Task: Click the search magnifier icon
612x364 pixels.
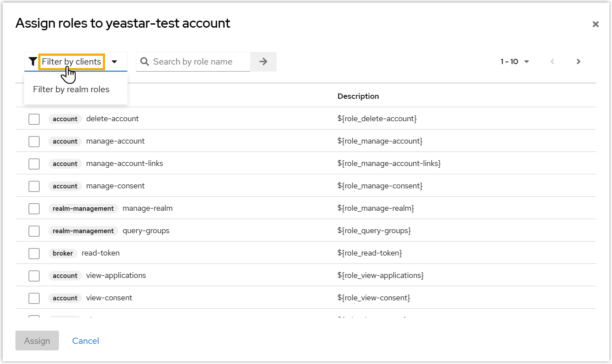Action: [x=145, y=62]
